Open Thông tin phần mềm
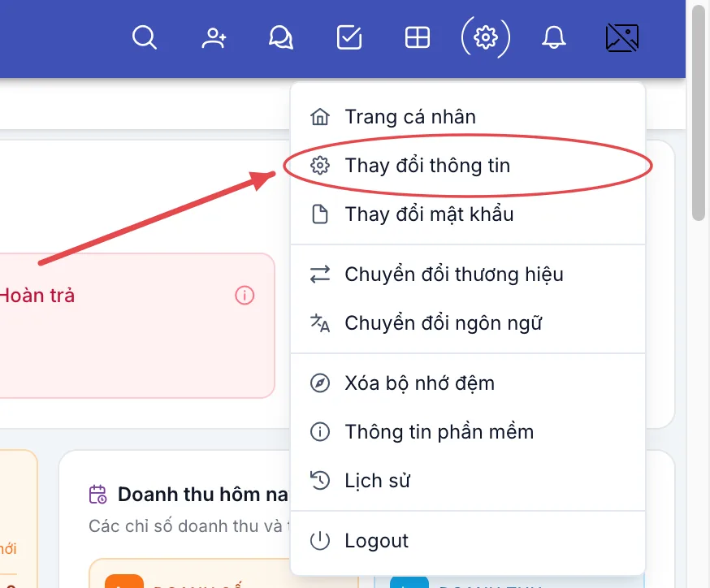The width and height of the screenshot is (710, 588). pyautogui.click(x=468, y=432)
